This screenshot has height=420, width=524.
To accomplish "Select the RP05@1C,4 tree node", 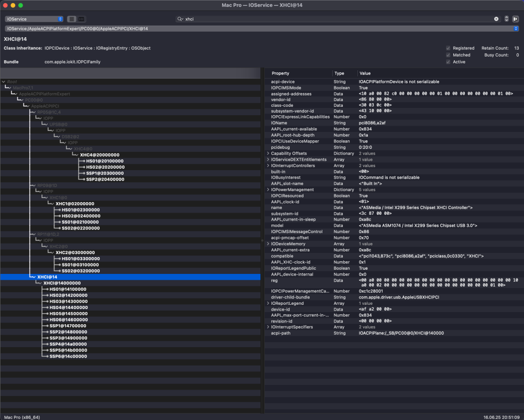I will coord(49,112).
